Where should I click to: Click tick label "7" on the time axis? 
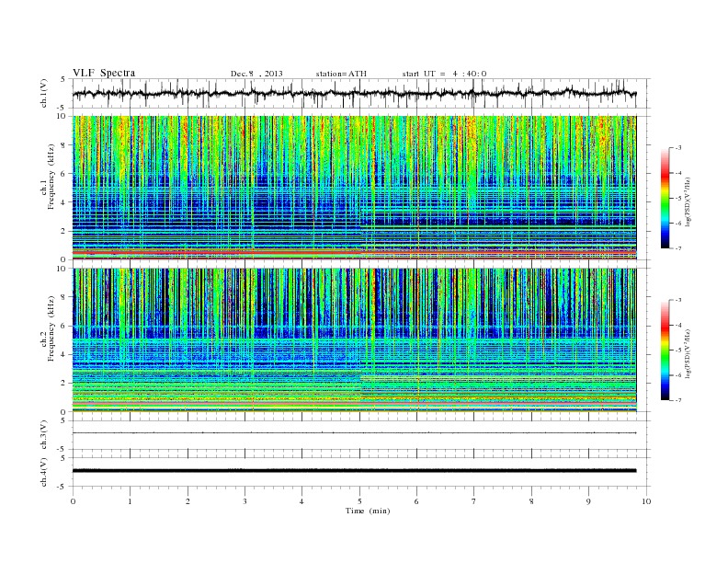[x=474, y=501]
